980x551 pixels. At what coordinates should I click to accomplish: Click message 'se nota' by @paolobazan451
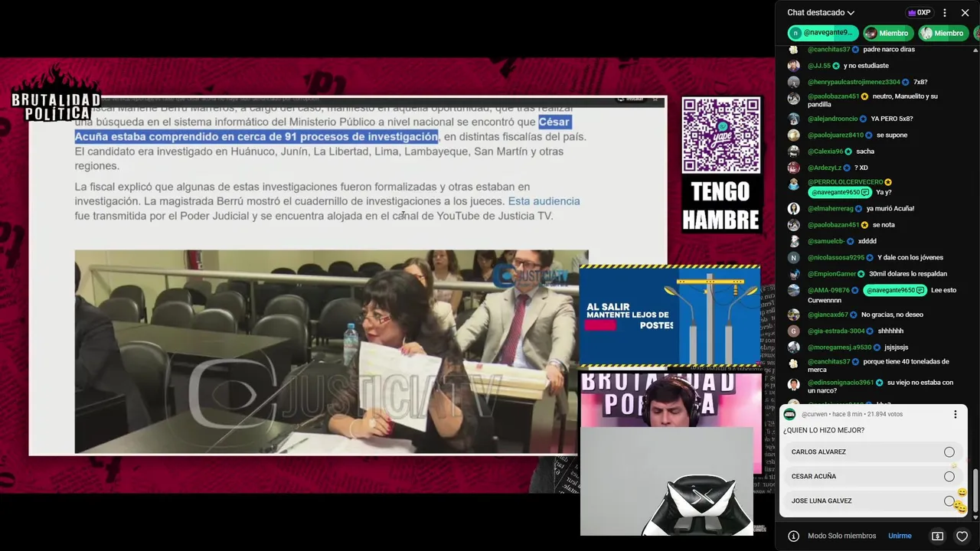884,225
